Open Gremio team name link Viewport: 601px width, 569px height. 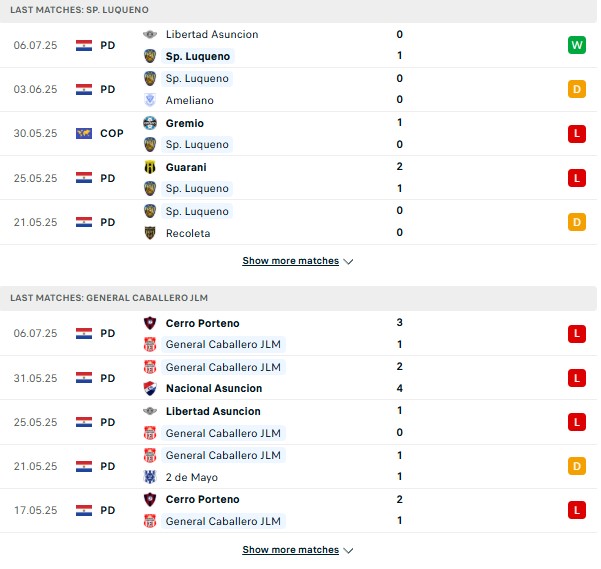185,123
